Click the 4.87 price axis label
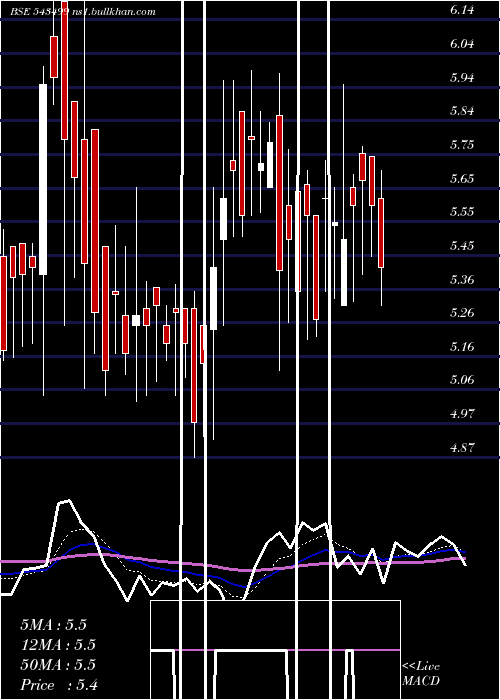500x700 pixels. pos(462,447)
